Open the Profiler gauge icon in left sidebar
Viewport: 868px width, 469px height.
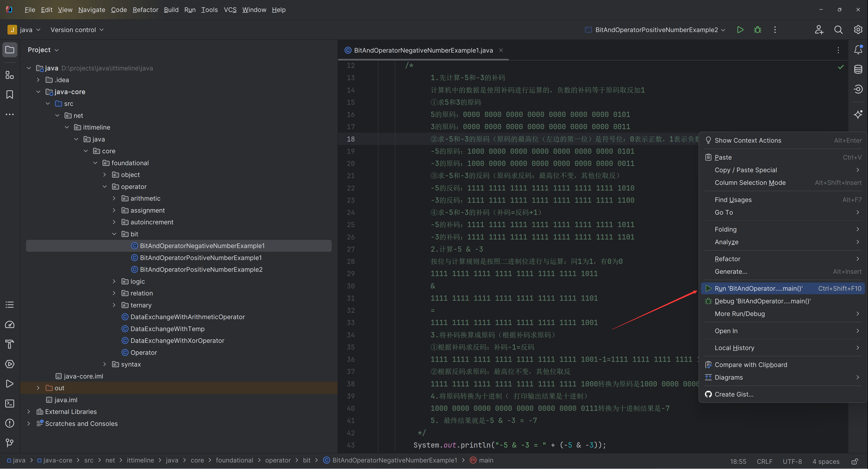10,325
